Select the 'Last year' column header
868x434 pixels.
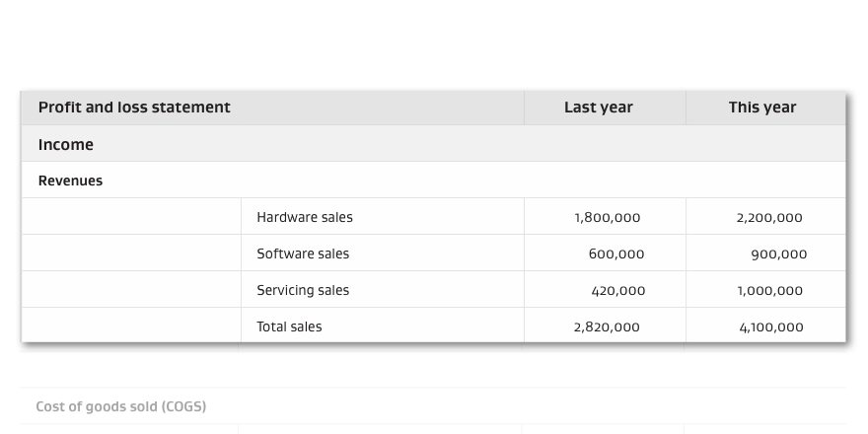click(598, 108)
